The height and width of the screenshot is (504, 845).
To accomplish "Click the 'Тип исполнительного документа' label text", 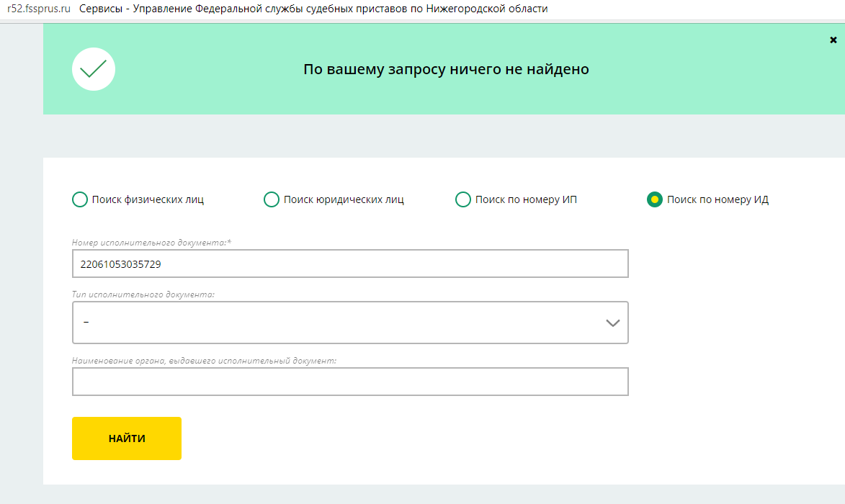I will 143,294.
